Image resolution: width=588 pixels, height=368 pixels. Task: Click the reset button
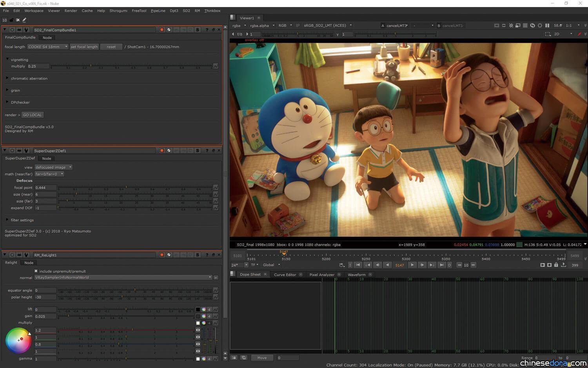point(111,47)
